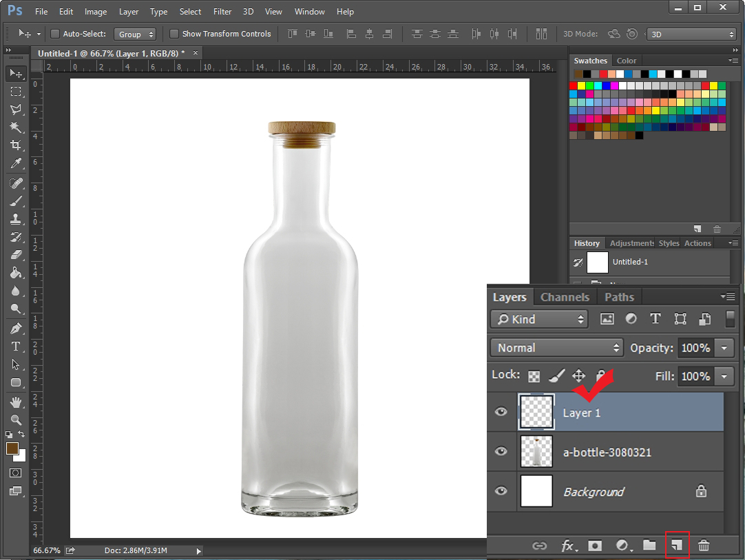Select the Clone Stamp tool
The image size is (745, 560).
(x=16, y=218)
